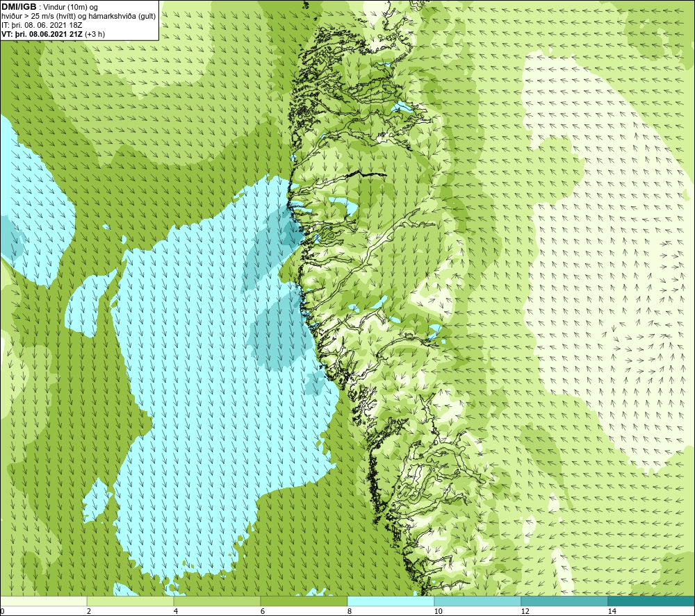Screen dimensions: 695x616
Task: Click the valid time "VT: þri. 08.06.2021 21Z (+3 h)"
Action: (x=54, y=34)
